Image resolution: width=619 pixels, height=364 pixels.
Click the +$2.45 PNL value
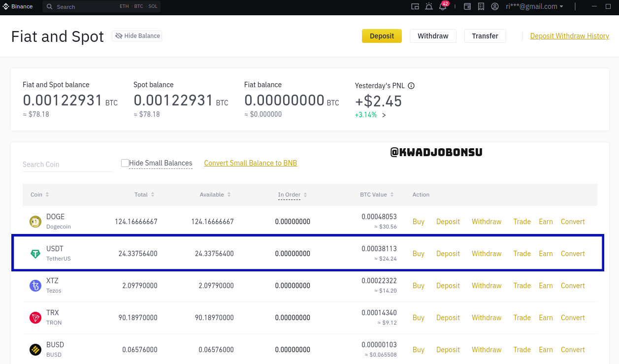379,101
